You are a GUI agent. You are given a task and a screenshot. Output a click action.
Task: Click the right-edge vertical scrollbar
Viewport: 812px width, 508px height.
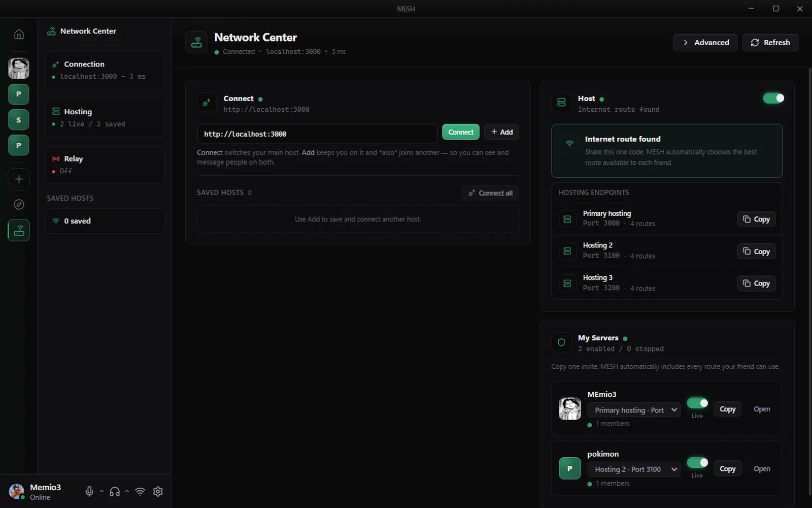tap(809, 282)
